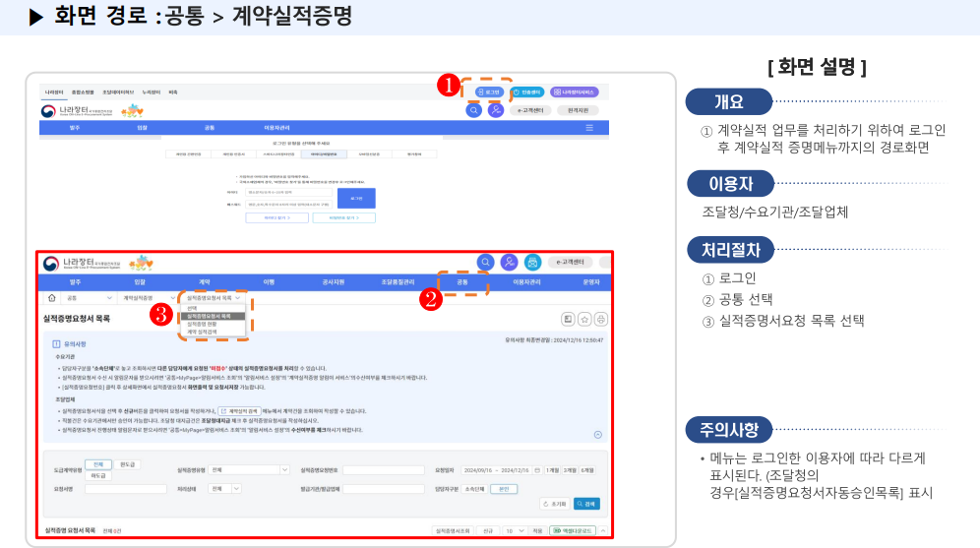
Task: Open the rows-per-page 10 dropdown
Action: tap(515, 530)
